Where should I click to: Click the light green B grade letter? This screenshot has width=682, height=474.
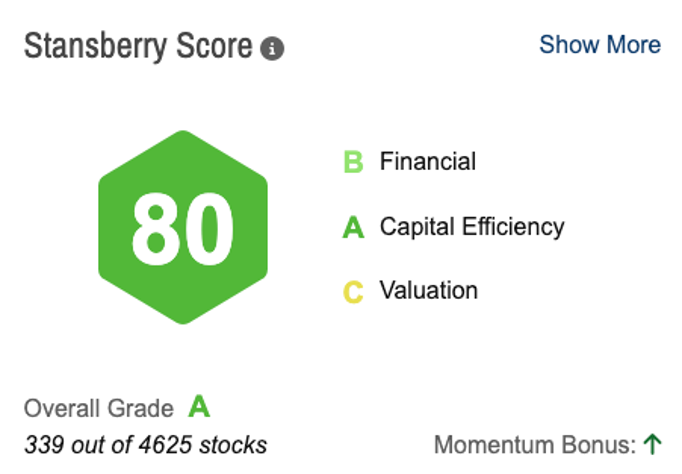[x=353, y=162]
